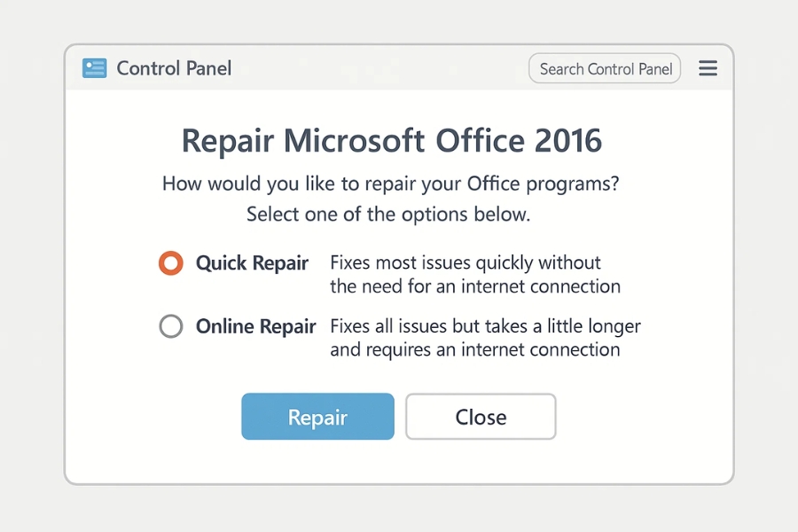Image resolution: width=798 pixels, height=532 pixels.
Task: Click 'Fixes most issues quickly without' text
Action: [x=465, y=262]
